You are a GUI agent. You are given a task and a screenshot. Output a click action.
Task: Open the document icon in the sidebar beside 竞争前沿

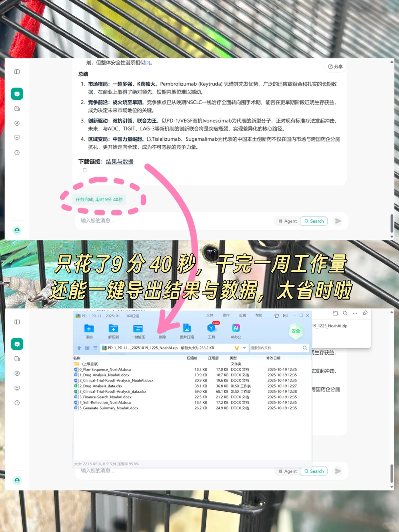tap(17, 109)
